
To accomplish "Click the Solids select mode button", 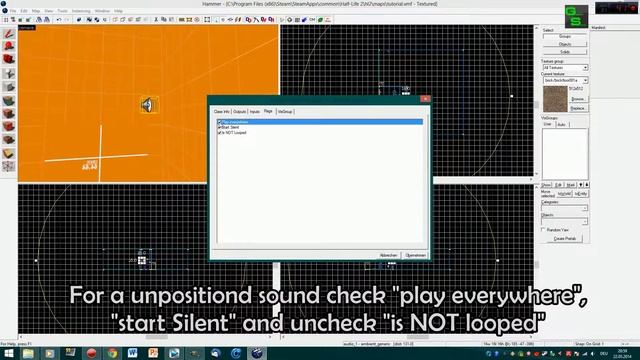I will pyautogui.click(x=565, y=52).
